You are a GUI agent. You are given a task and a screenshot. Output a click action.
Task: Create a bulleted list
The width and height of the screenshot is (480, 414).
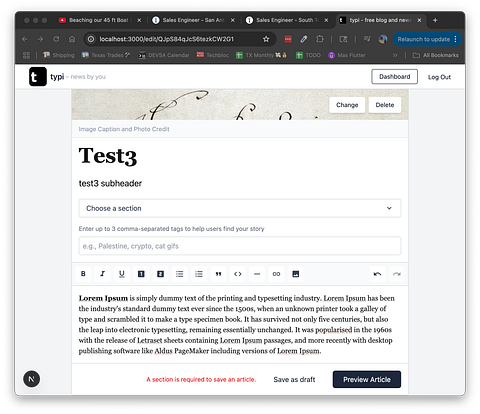pyautogui.click(x=180, y=274)
